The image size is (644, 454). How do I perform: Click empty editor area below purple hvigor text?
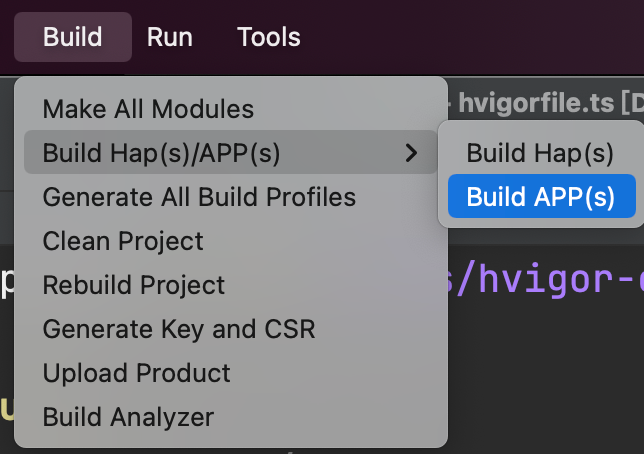(x=546, y=370)
